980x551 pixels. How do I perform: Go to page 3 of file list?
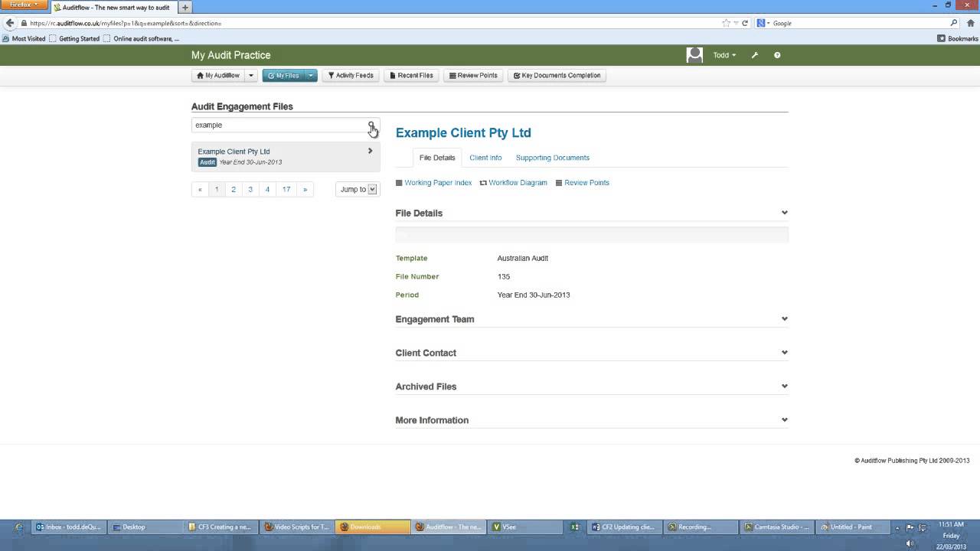(250, 189)
